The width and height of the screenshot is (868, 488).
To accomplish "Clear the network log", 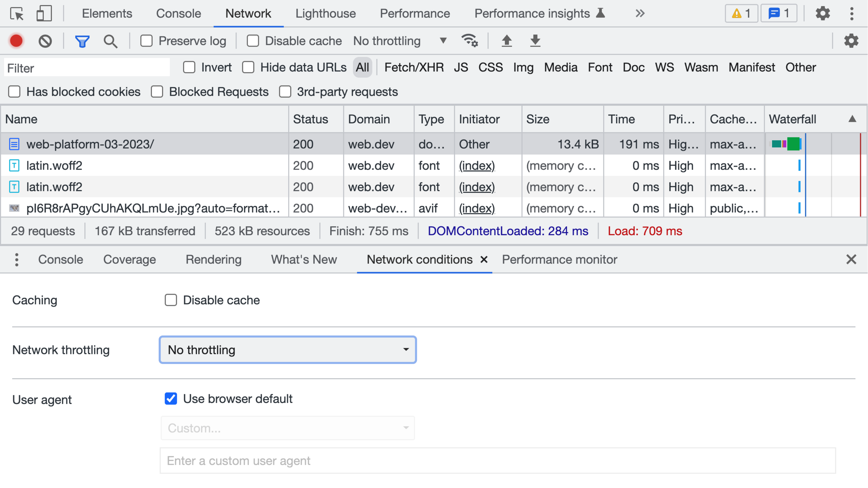I will coord(45,41).
